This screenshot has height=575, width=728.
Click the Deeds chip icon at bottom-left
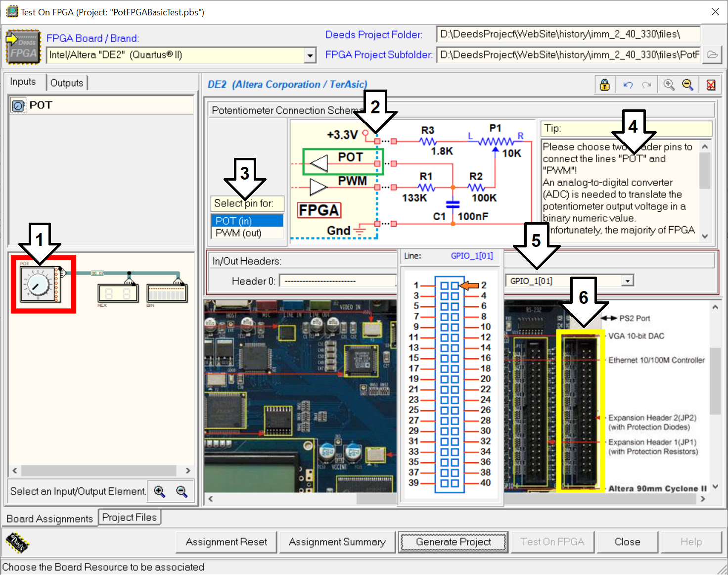[x=17, y=542]
